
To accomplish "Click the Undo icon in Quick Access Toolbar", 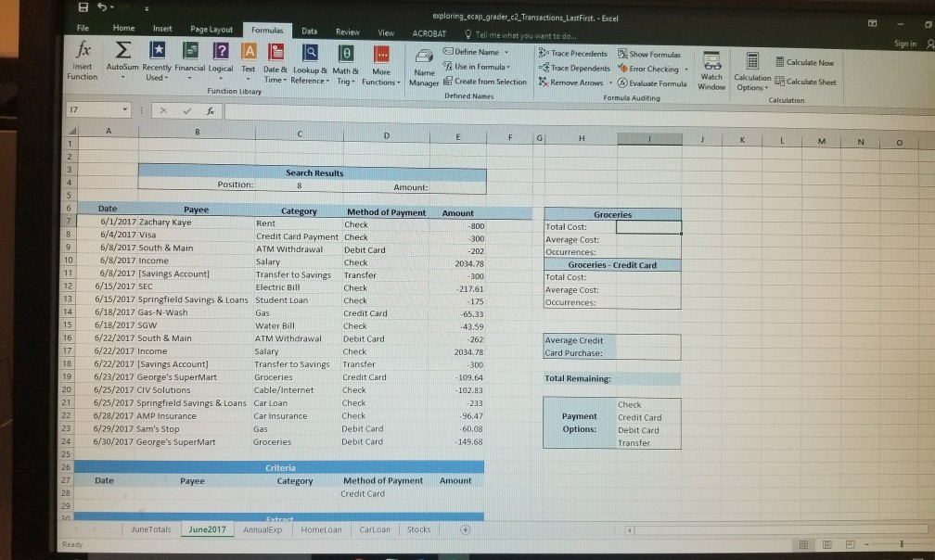I will coord(103,7).
